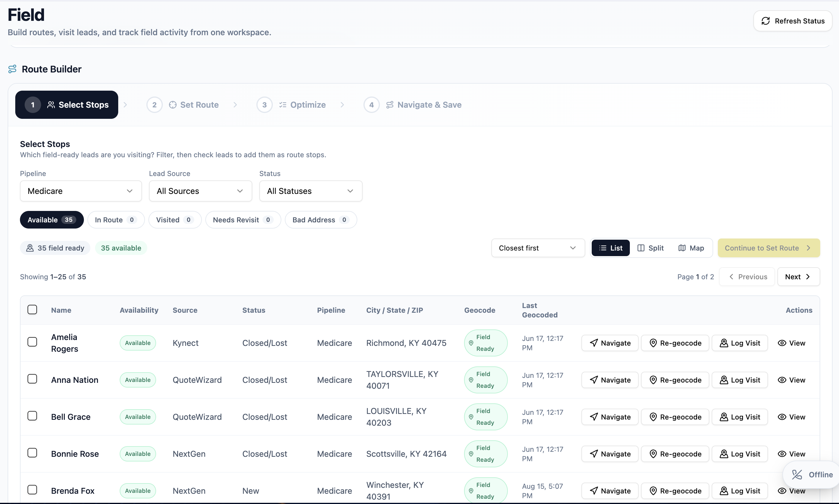Click Scottsville, KY 42164 cell
Image resolution: width=839 pixels, height=504 pixels.
[406, 454]
